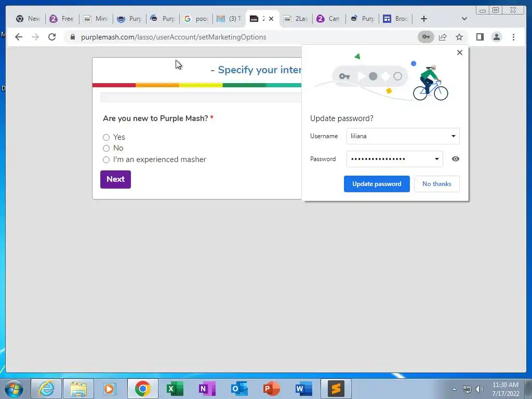This screenshot has height=399, width=532.
Task: Reload the current page
Action: (52, 37)
